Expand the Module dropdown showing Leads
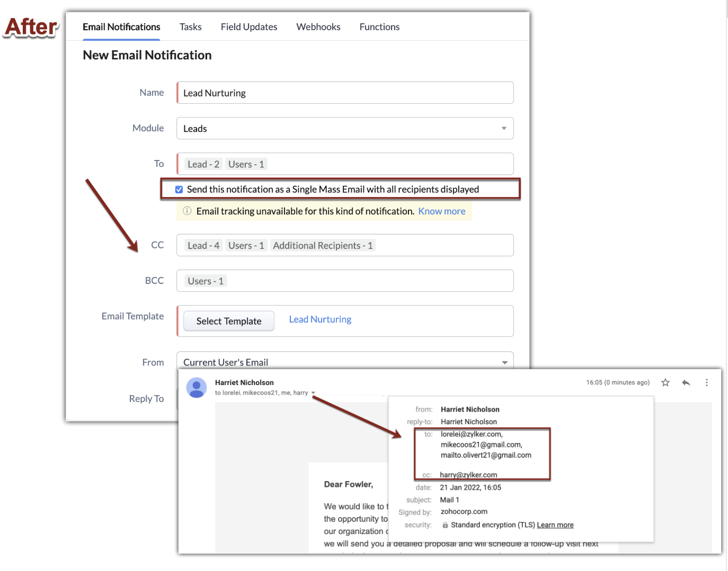The height and width of the screenshot is (571, 728). tap(503, 128)
